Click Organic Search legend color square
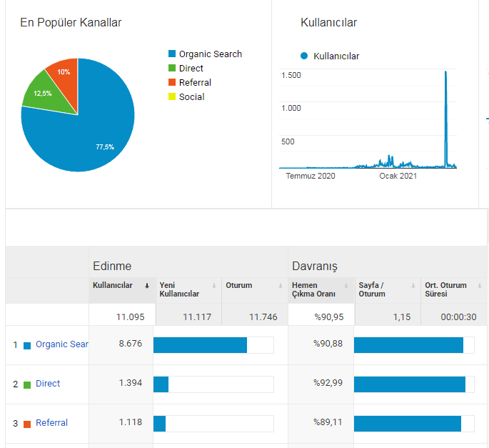 (172, 54)
